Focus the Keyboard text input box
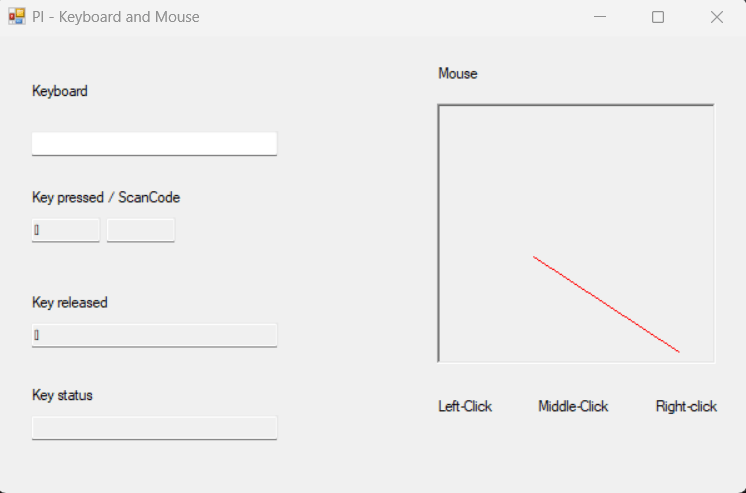Viewport: 746px width, 493px height. tap(154, 144)
